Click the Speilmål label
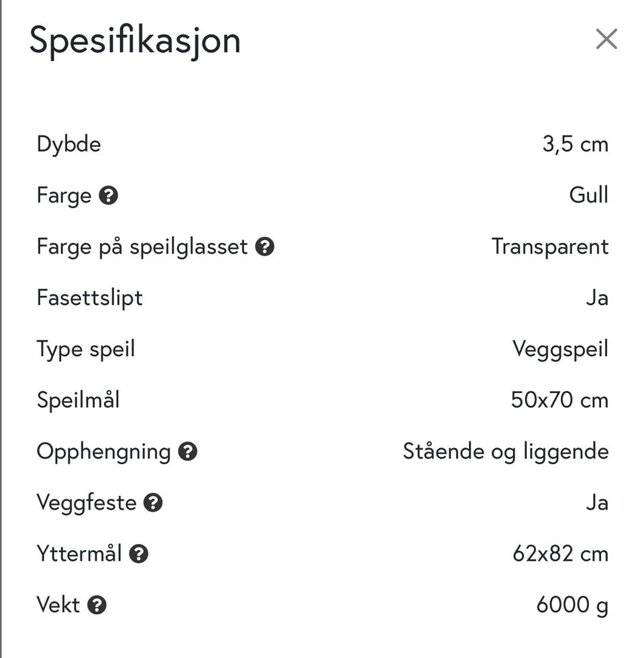Viewport: 644px width, 658px height. (78, 400)
